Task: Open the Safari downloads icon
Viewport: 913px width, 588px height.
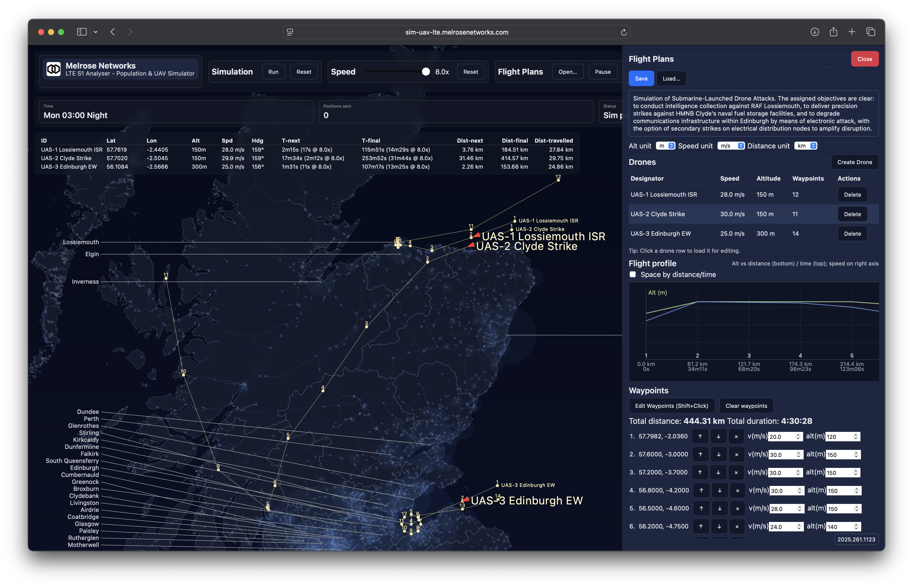Action: pyautogui.click(x=814, y=32)
